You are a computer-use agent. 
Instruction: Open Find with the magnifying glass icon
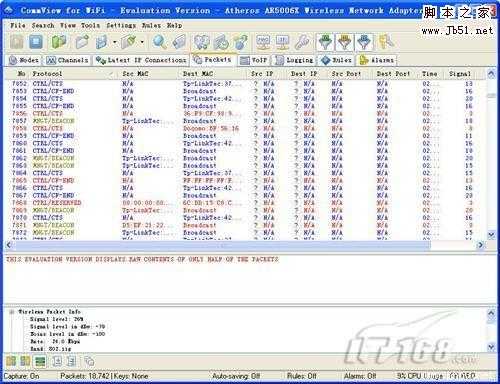click(160, 42)
